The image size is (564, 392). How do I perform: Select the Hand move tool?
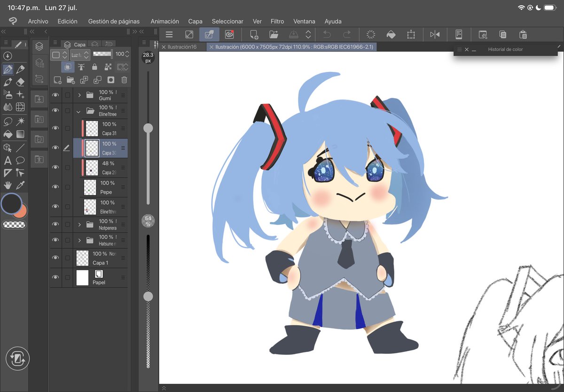(x=8, y=185)
